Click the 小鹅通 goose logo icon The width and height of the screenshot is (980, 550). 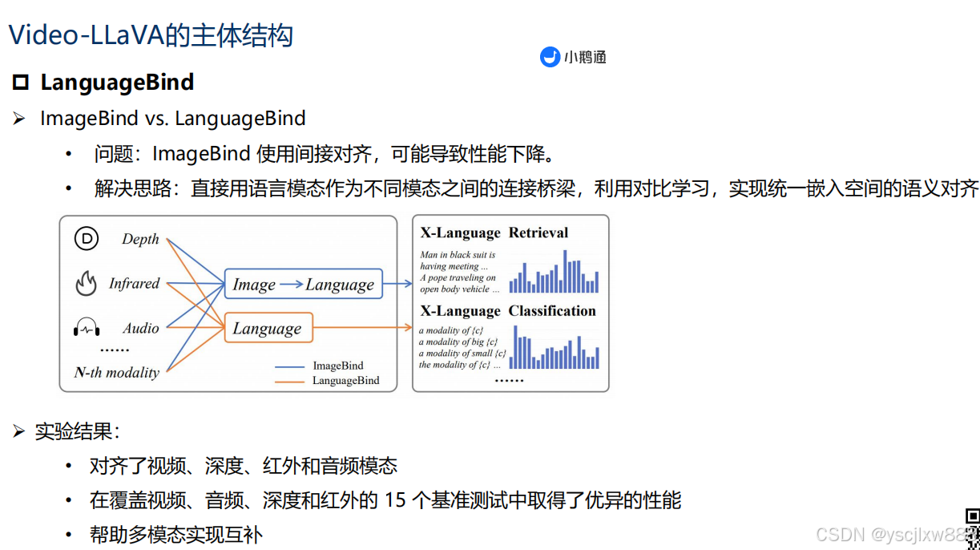click(x=549, y=56)
